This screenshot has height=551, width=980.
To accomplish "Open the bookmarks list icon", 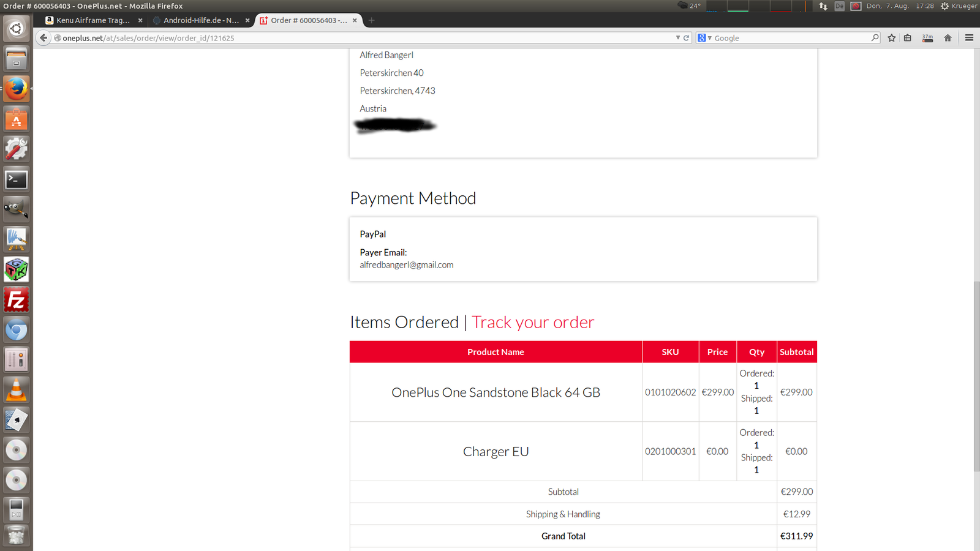I will [908, 38].
